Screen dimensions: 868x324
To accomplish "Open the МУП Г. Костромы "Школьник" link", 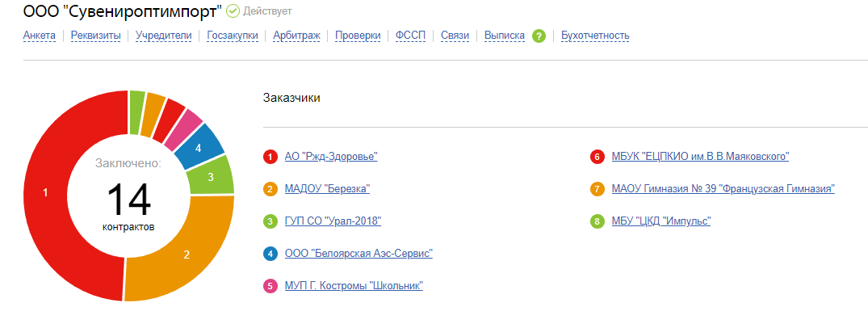I will [354, 286].
